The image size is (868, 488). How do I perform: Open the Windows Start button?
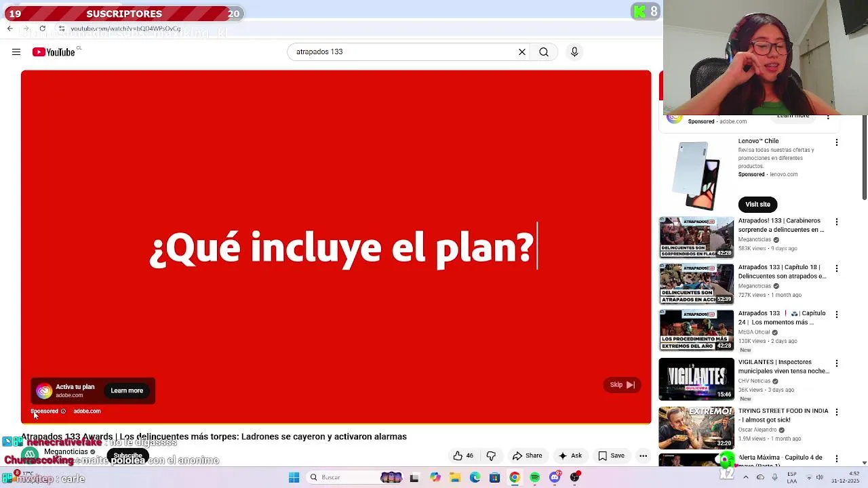(x=294, y=478)
